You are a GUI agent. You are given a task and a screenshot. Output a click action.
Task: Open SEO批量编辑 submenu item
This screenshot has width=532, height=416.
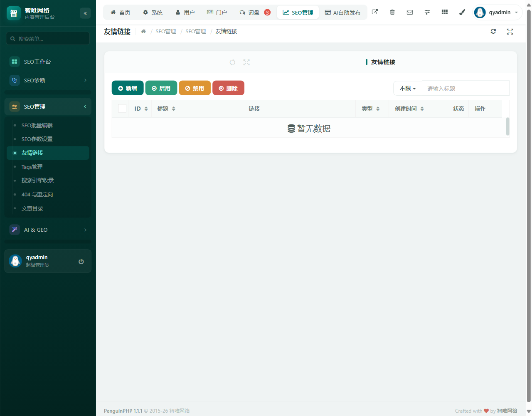point(48,125)
